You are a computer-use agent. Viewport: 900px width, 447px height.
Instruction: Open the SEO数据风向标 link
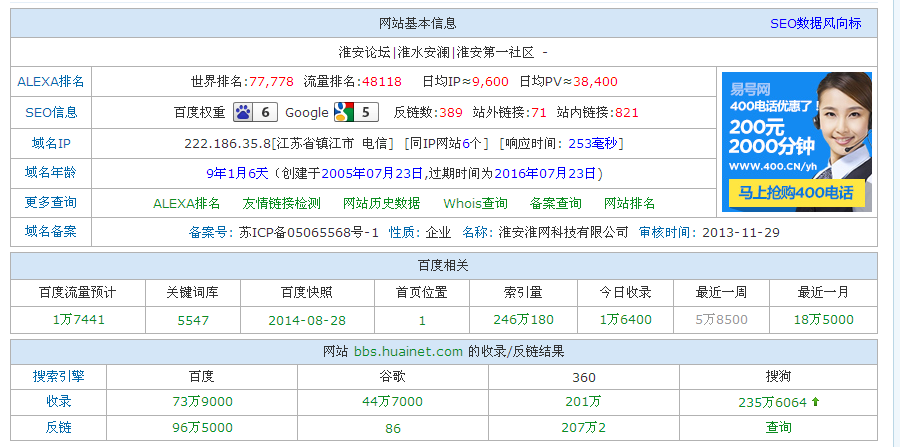[x=815, y=23]
